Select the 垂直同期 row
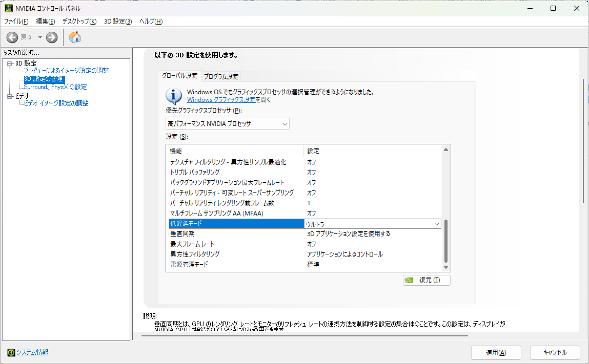 (x=304, y=234)
